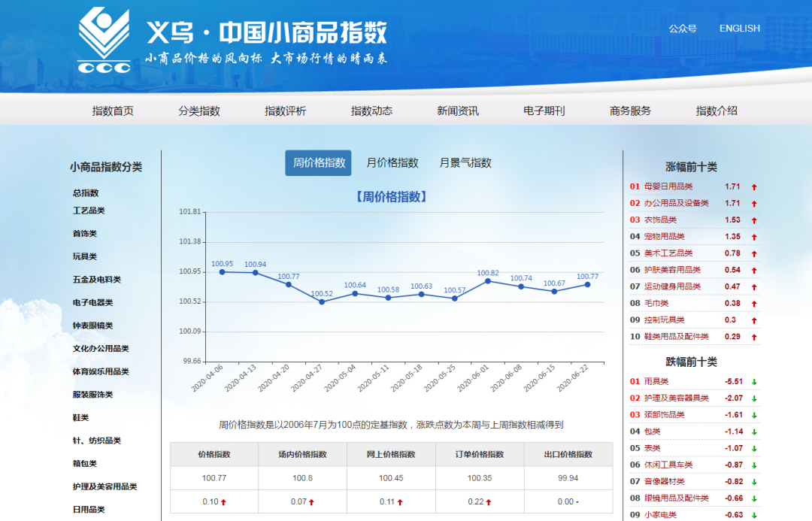The height and width of the screenshot is (521, 812).
Task: Select 首饰类 category
Action: pos(84,234)
